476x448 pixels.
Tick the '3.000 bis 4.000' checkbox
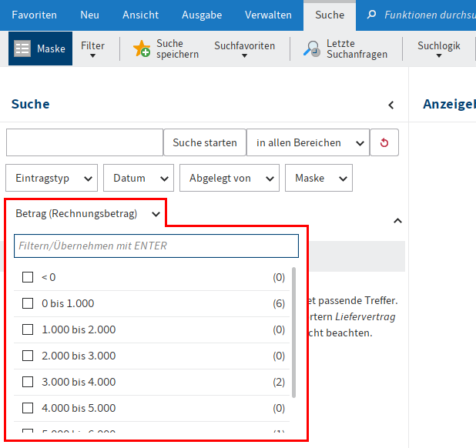click(28, 382)
